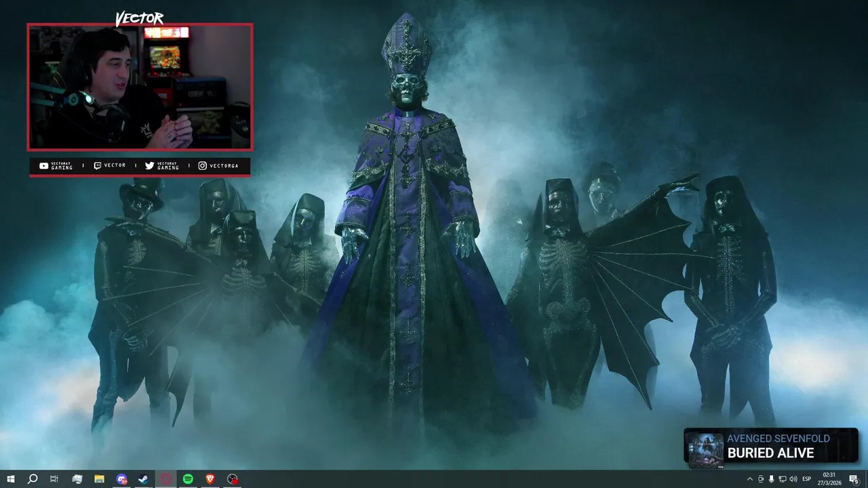This screenshot has width=868, height=488.
Task: Switch input language via ESP indicator
Action: (x=807, y=479)
